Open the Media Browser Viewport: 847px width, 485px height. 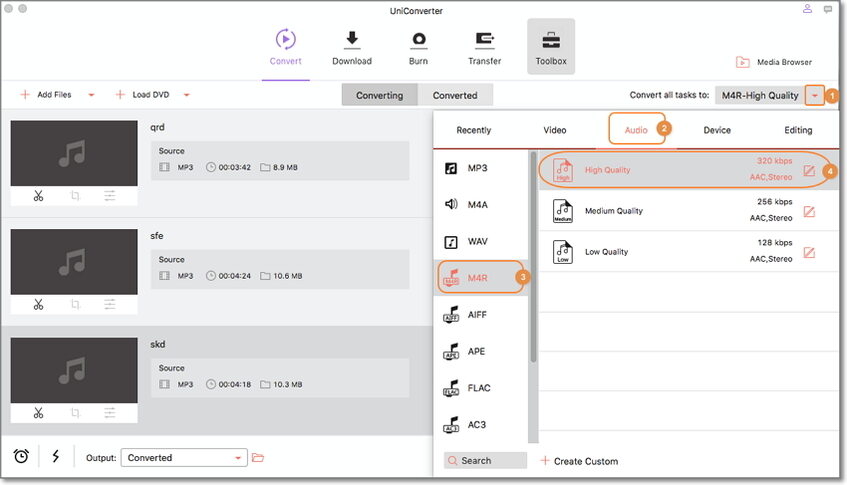pyautogui.click(x=774, y=62)
